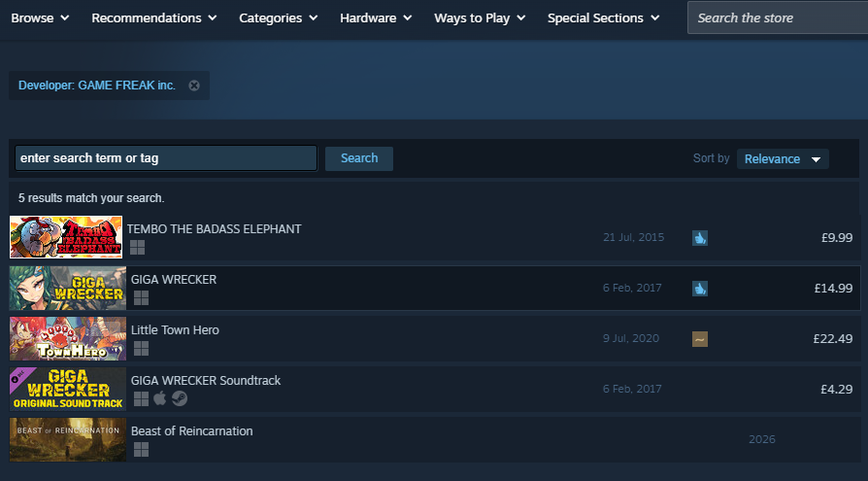Click the £4.29 price
868x481 pixels.
point(837,389)
